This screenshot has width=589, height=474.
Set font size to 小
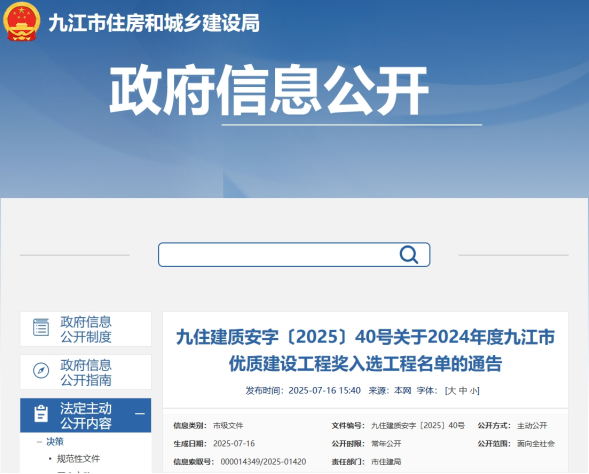tap(473, 391)
